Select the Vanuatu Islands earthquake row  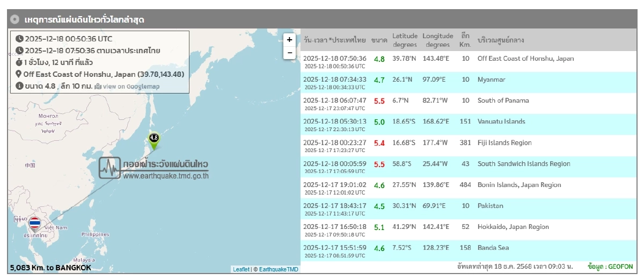(501, 121)
